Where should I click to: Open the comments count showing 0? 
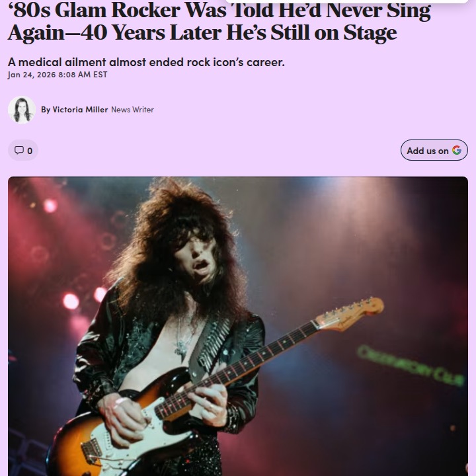click(23, 150)
